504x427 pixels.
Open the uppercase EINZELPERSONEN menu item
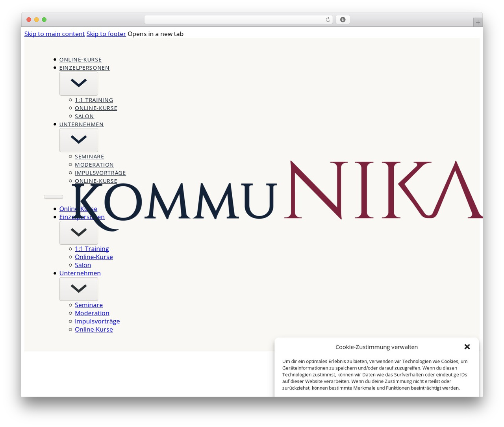pyautogui.click(x=84, y=68)
